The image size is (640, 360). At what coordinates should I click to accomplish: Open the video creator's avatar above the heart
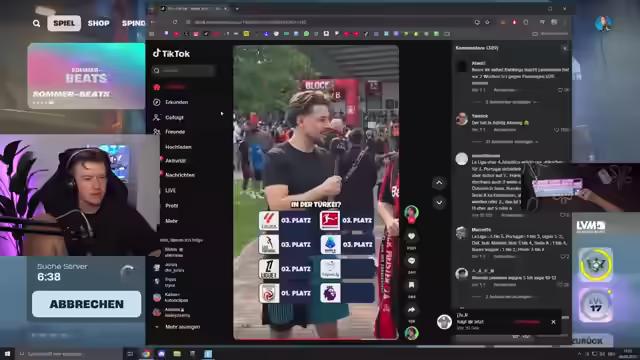[411, 213]
